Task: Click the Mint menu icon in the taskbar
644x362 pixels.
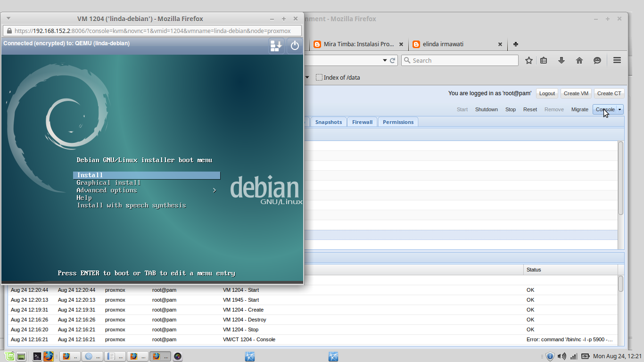Action: (8, 356)
